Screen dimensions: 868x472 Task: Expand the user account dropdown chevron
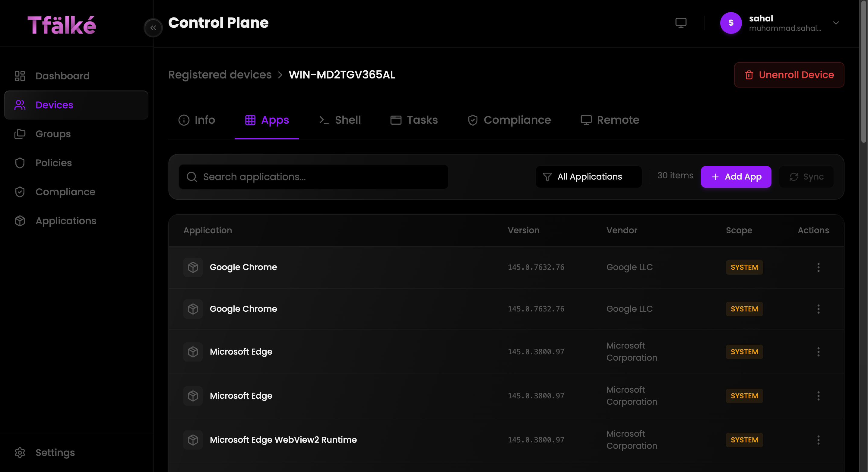tap(836, 23)
